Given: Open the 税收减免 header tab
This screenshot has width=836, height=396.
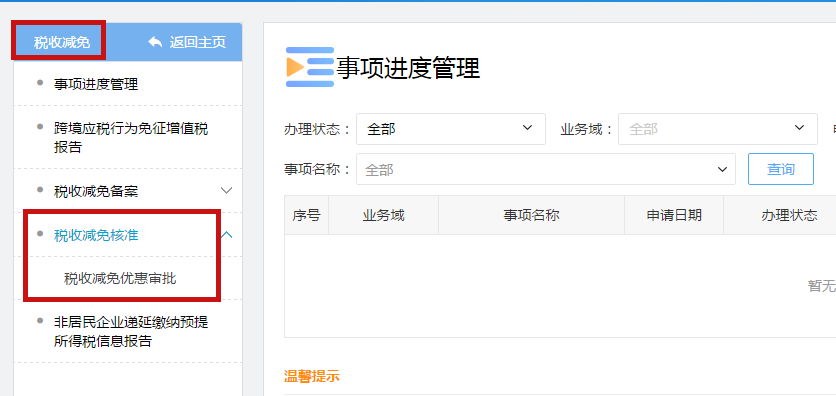Looking at the screenshot, I should (x=62, y=43).
